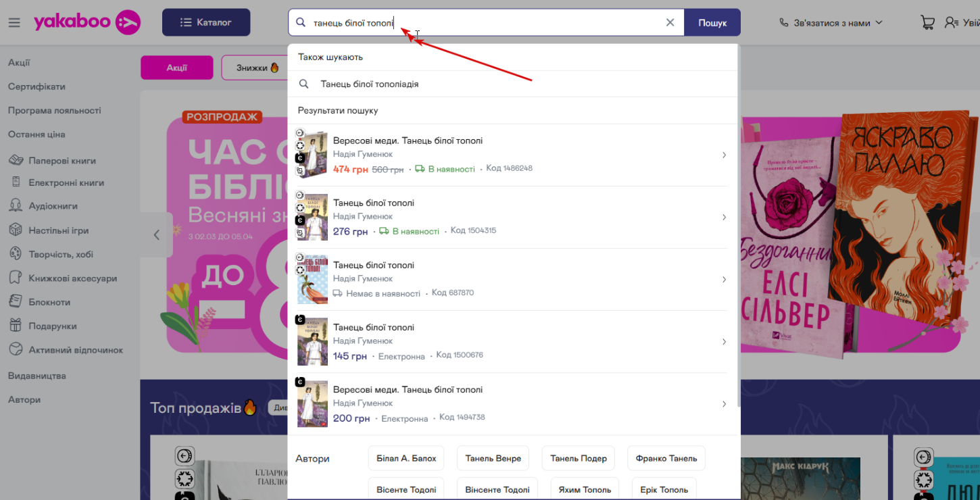The height and width of the screenshot is (500, 980).
Task: Select author chip Яхим Тополь
Action: [x=585, y=489]
